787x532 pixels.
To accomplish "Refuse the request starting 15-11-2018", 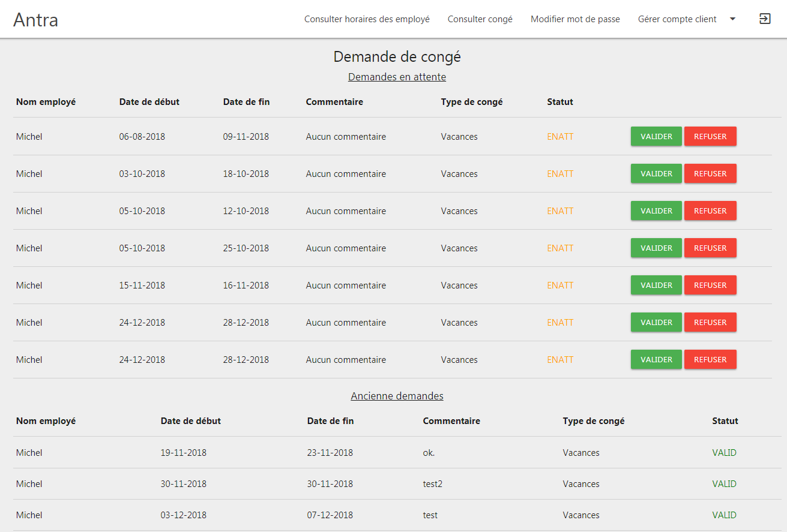I will [710, 285].
